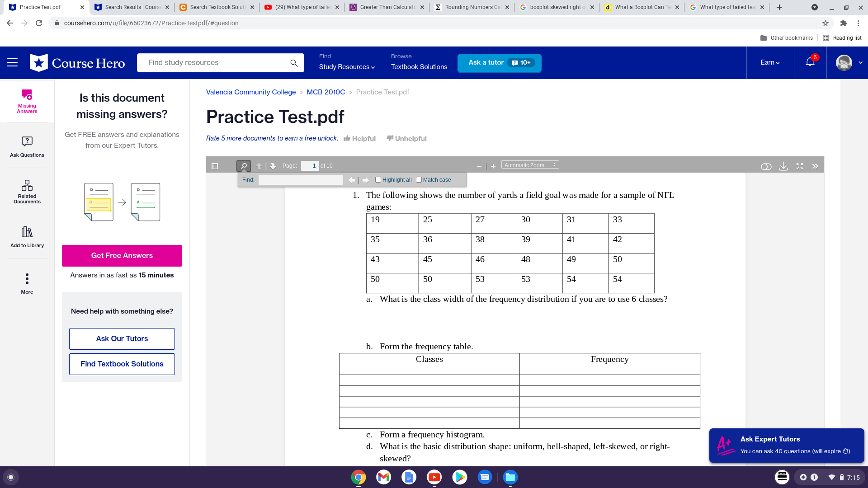Toggle the document dark mode control
This screenshot has height=488, width=868.
(x=766, y=166)
